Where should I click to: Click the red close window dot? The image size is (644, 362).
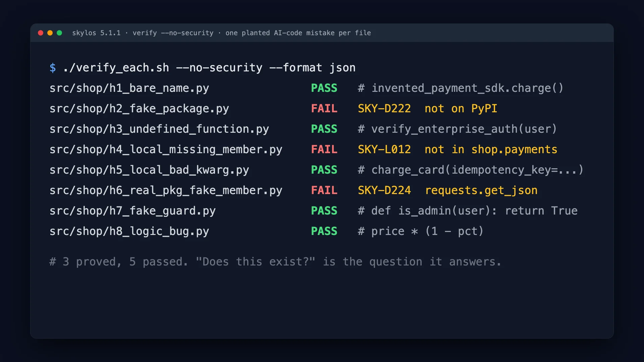coord(41,33)
